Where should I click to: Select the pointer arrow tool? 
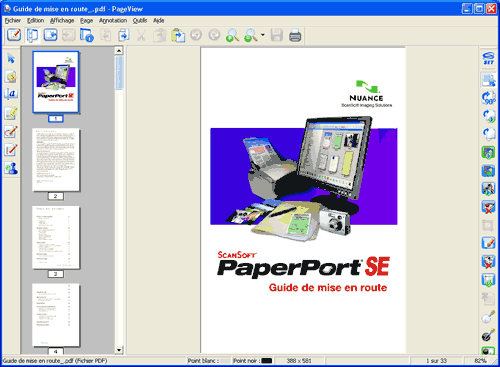11,58
